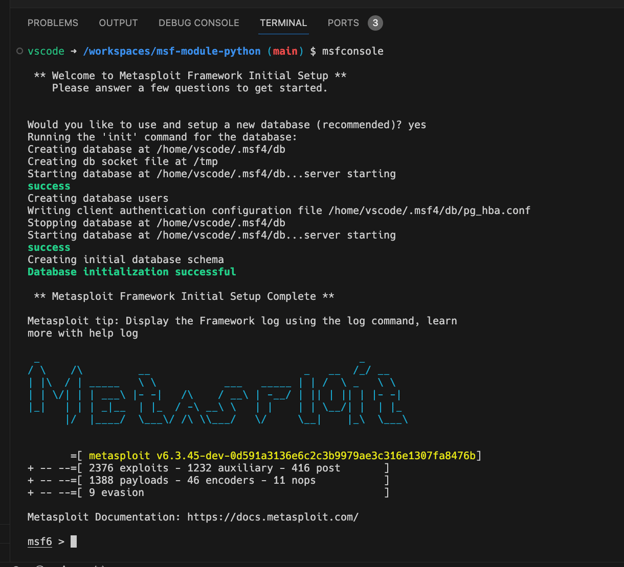Click 'Database initialization successful' message
The width and height of the screenshot is (624, 567).
pyautogui.click(x=131, y=272)
